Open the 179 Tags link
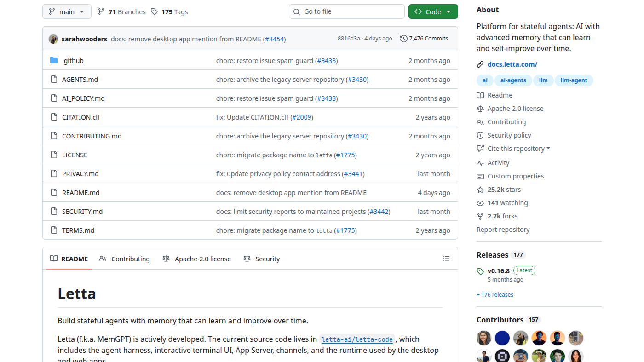Screen dimensions: 644x362 169,12
